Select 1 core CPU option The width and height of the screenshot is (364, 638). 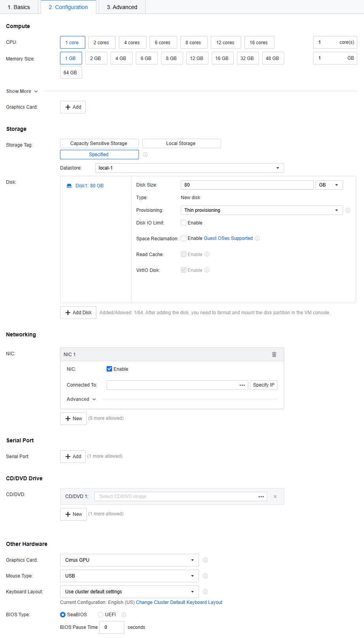click(x=72, y=42)
